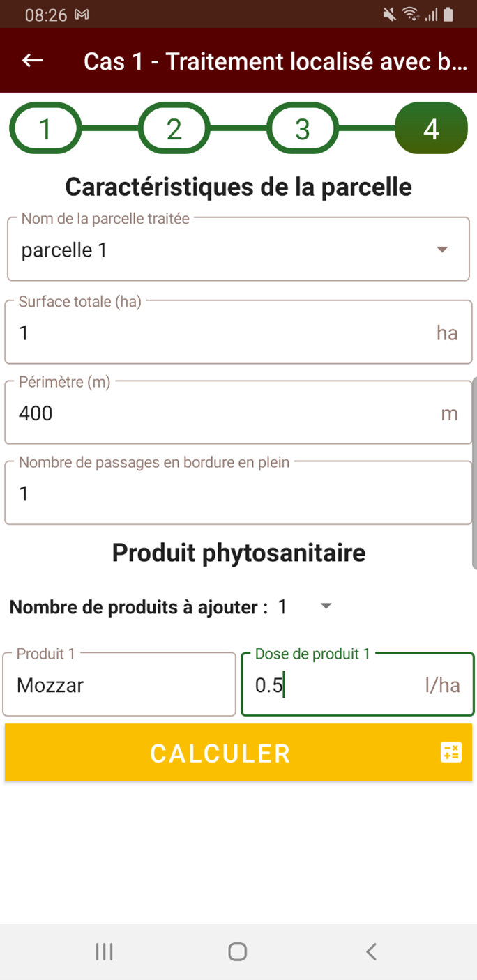The image size is (477, 980).
Task: Tap the calculator icon on Calculer bar
Action: tap(450, 752)
